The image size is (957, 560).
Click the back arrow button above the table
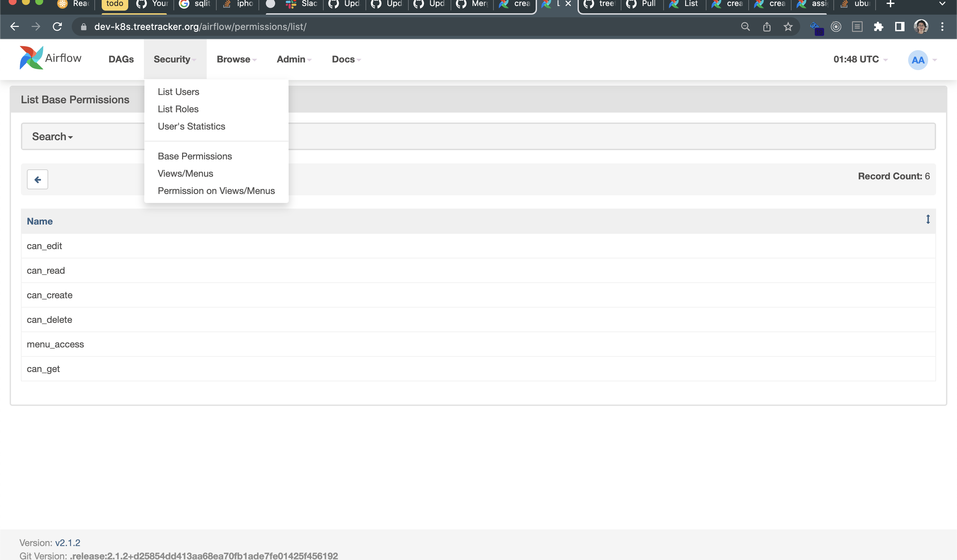37,179
